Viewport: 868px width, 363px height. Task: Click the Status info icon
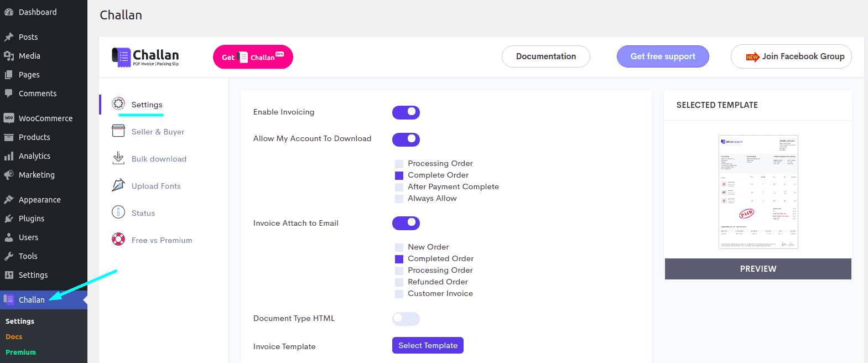118,212
